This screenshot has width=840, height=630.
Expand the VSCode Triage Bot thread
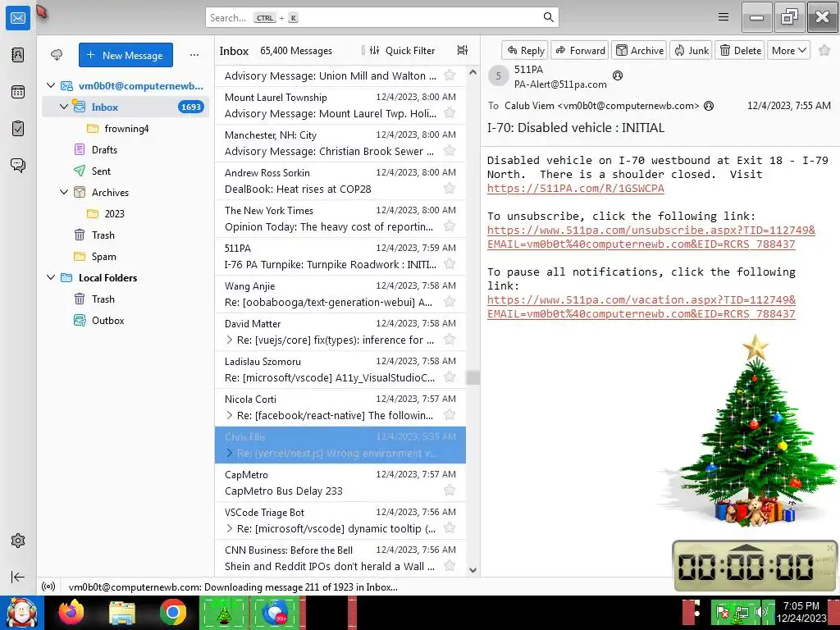pos(230,528)
